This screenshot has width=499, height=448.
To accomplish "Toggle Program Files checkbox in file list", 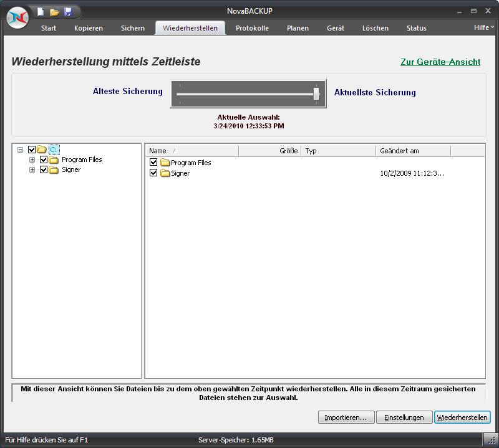I will point(153,162).
